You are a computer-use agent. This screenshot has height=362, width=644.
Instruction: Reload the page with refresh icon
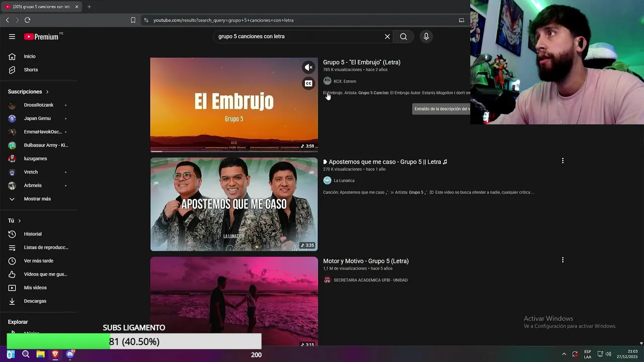27,20
